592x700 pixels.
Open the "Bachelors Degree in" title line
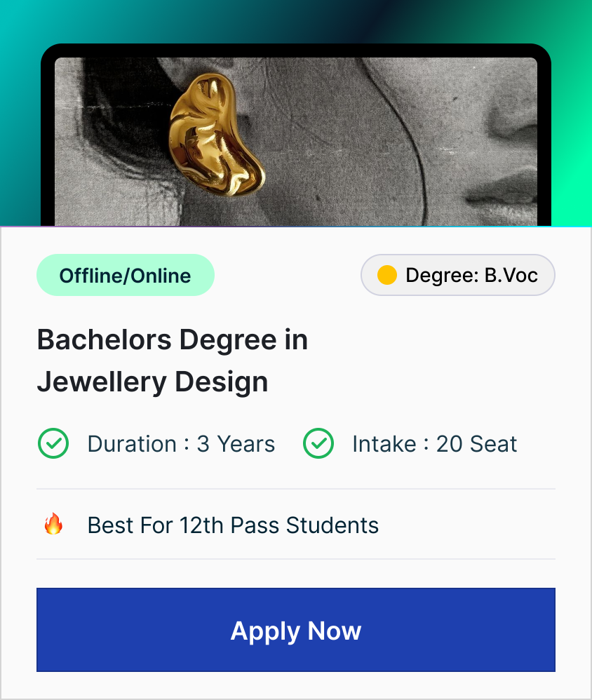173,340
